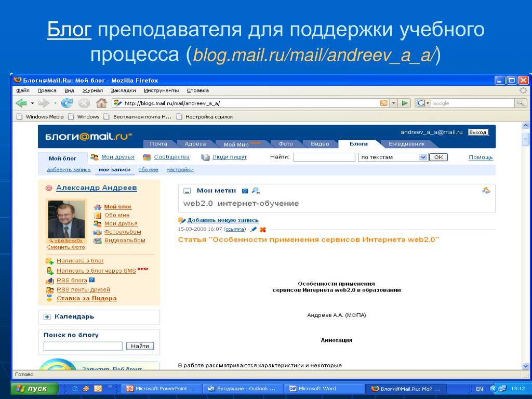The image size is (532, 399).
Task: Open the настройки link
Action: [x=180, y=170]
